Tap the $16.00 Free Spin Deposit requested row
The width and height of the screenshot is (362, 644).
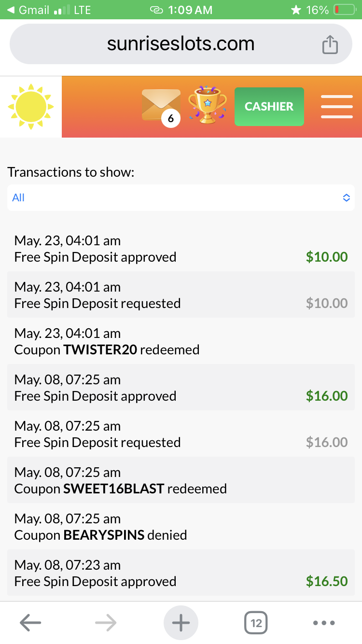click(x=181, y=434)
